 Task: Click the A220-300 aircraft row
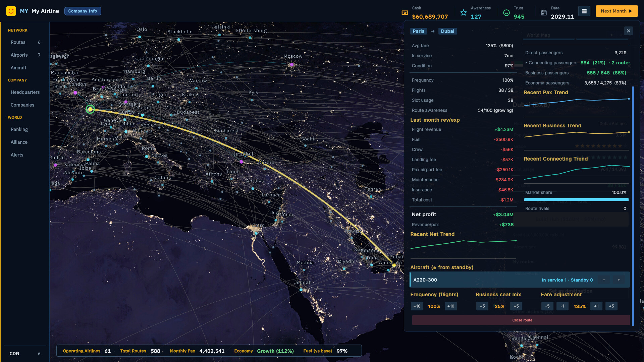click(520, 280)
